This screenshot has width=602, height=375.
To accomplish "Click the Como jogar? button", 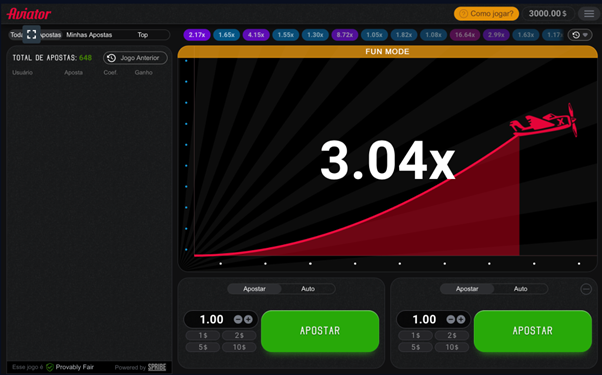I will click(x=486, y=14).
